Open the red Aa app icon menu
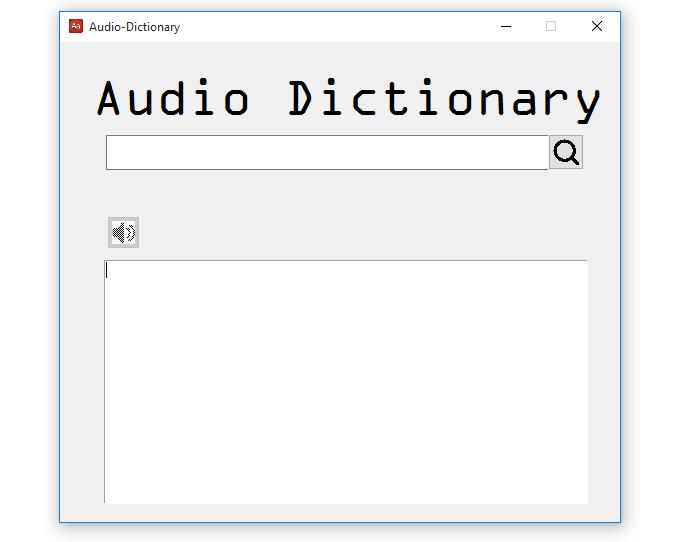The image size is (682, 542). (76, 27)
